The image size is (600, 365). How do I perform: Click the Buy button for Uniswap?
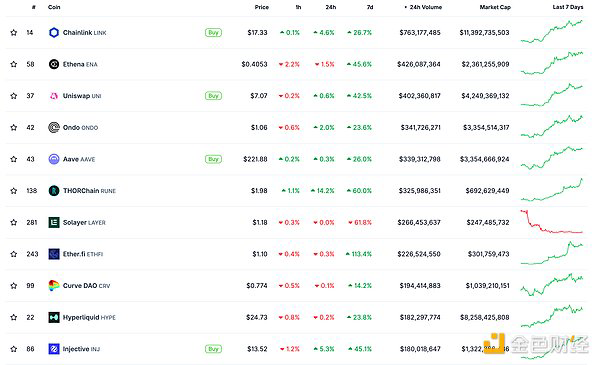[214, 96]
